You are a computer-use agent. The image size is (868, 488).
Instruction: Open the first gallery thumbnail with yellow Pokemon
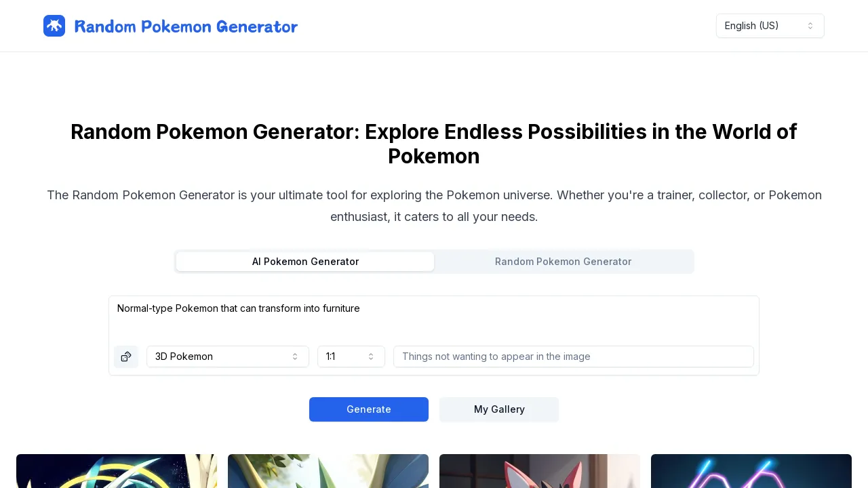point(116,471)
